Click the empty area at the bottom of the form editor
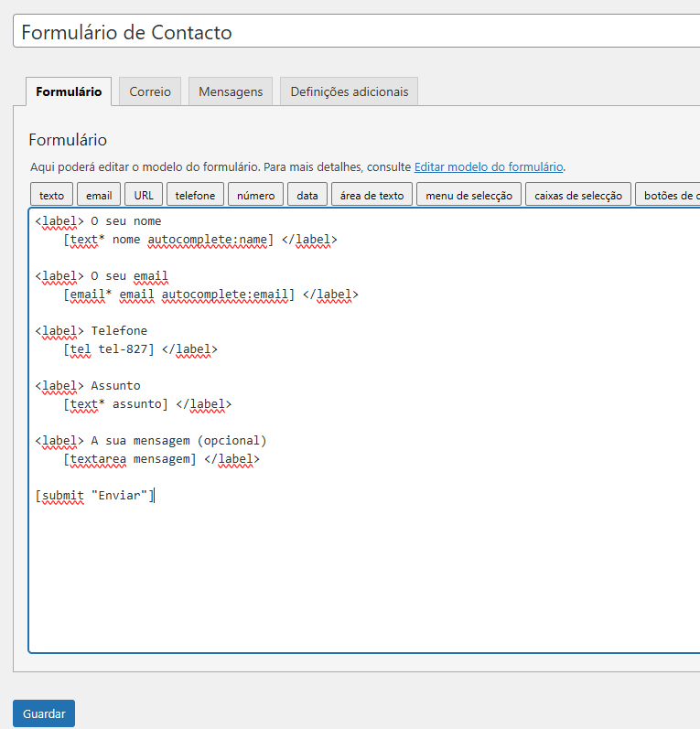This screenshot has height=729, width=700. (366, 585)
